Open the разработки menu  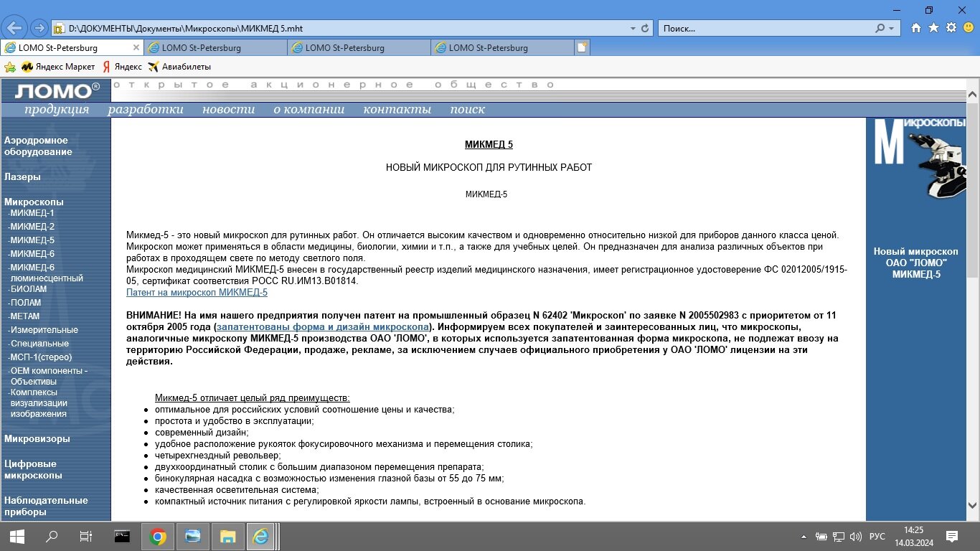click(146, 110)
